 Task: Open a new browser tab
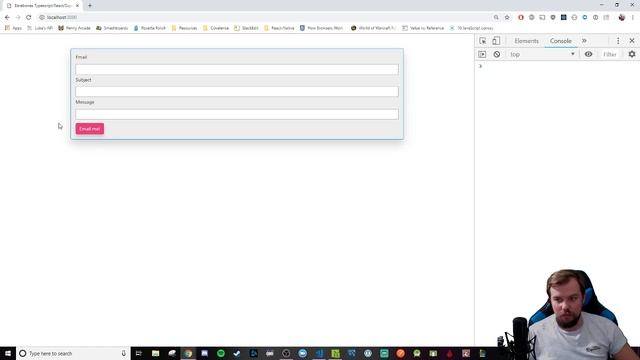pos(90,6)
